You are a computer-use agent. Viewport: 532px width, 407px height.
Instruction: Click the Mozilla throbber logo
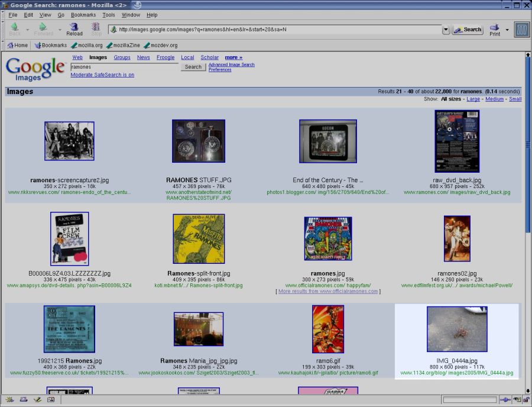point(521,30)
